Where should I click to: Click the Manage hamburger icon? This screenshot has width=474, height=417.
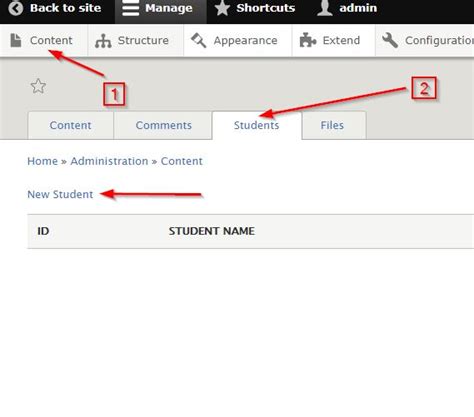(x=130, y=8)
